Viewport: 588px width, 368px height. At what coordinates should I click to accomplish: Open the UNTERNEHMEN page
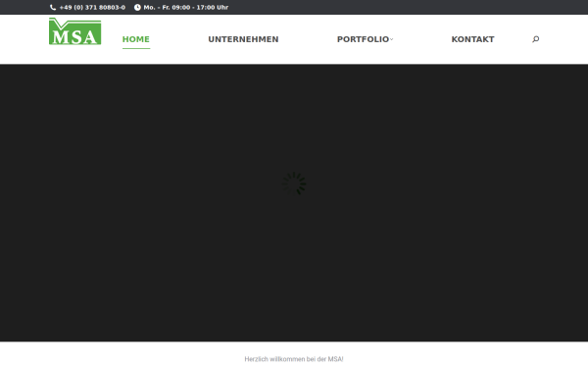243,39
